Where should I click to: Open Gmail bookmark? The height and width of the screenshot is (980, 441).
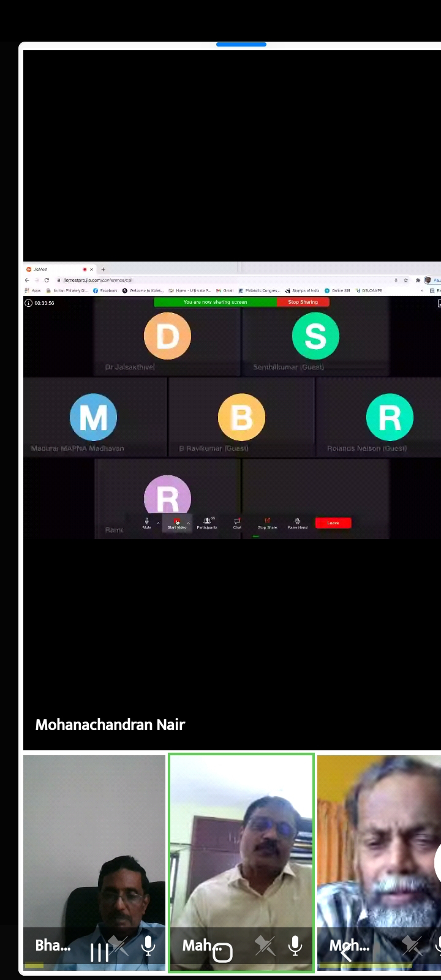click(x=225, y=290)
